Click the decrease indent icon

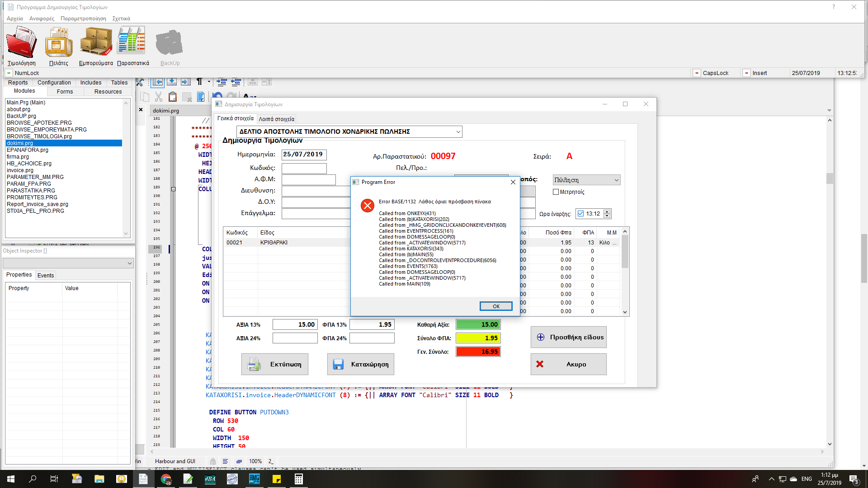[236, 82]
